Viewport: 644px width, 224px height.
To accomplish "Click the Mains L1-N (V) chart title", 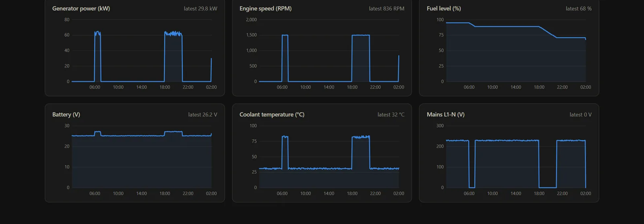I will 446,114.
